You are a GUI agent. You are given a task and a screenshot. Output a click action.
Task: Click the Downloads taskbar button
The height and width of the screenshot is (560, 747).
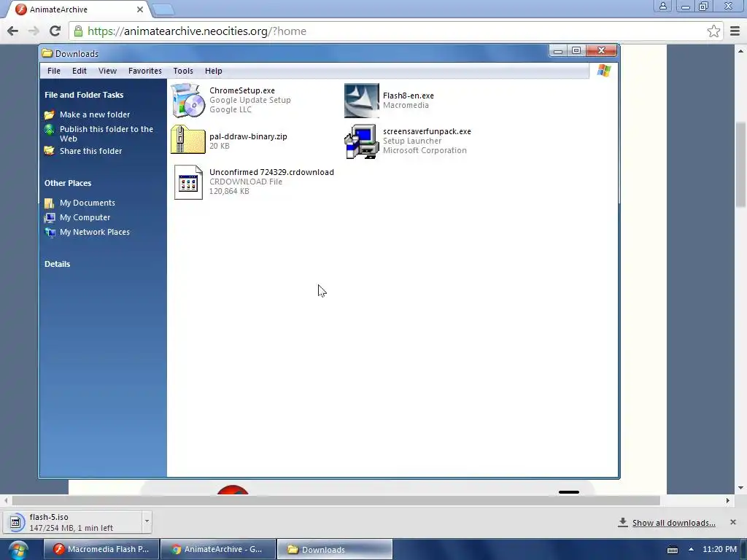[x=334, y=550]
